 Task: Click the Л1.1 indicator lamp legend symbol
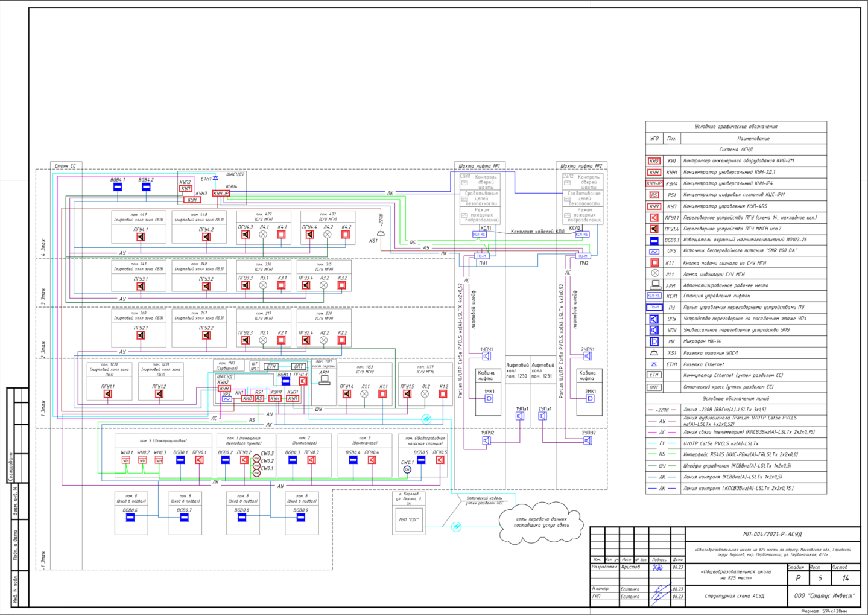pos(654,273)
